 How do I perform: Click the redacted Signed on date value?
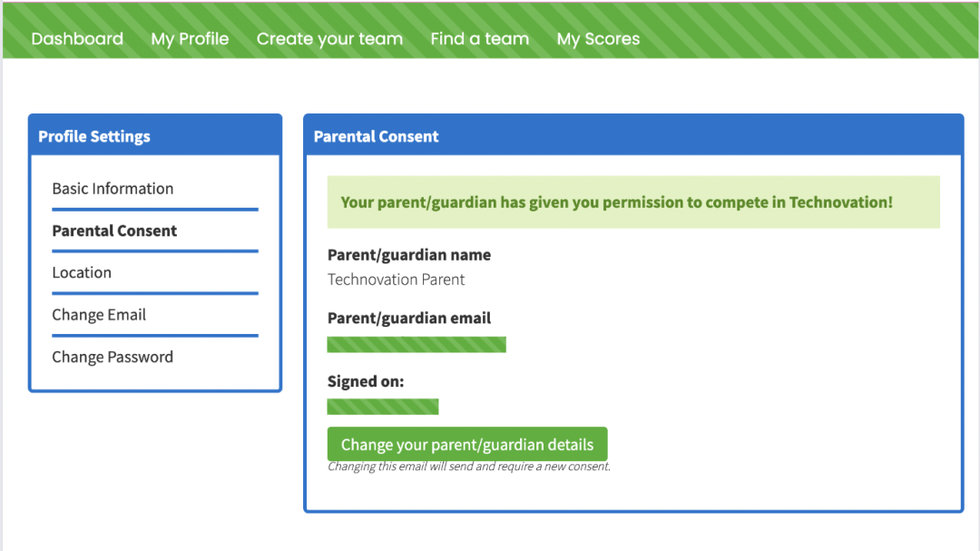click(x=383, y=407)
